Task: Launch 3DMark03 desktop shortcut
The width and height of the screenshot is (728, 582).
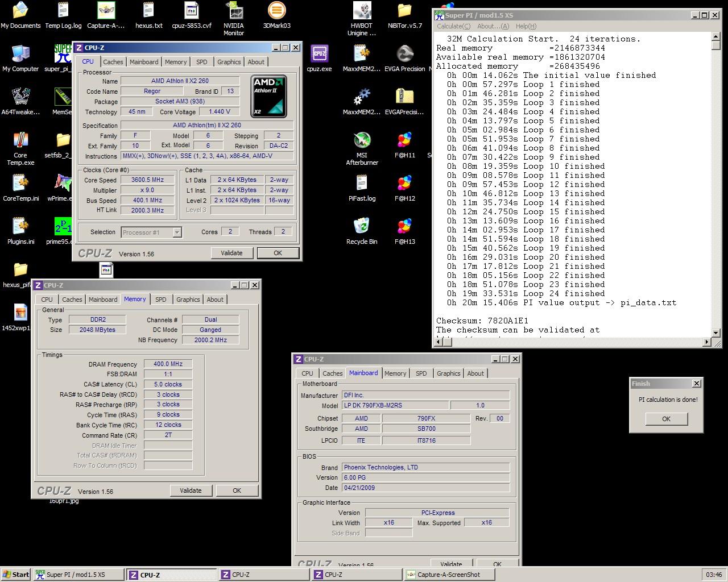Action: (x=276, y=15)
